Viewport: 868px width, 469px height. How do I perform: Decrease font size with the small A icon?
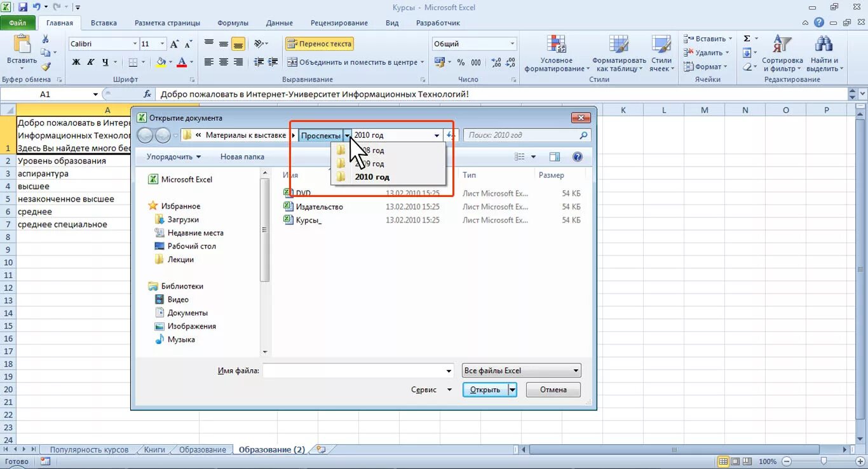tap(189, 44)
